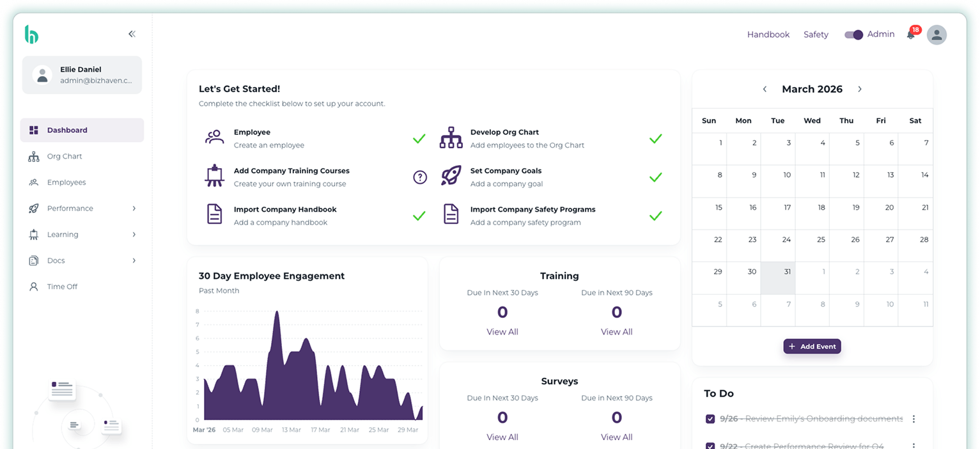Screen dimensions: 980x449
Task: Select March 31 in the calendar
Action: pyautogui.click(x=778, y=278)
